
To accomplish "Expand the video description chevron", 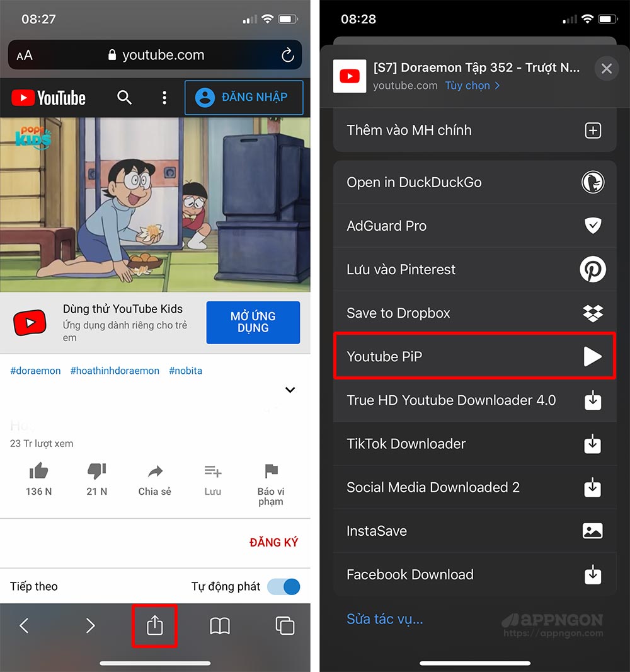I will (x=290, y=390).
